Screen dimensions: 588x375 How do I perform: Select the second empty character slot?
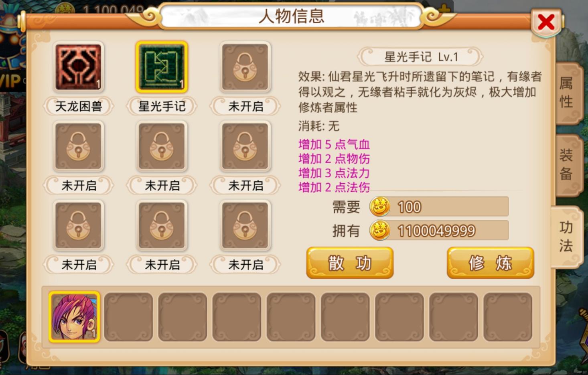pos(182,317)
